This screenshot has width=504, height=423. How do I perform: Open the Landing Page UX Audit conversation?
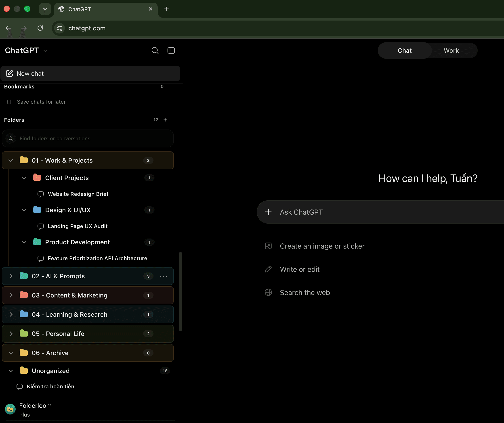coord(78,226)
